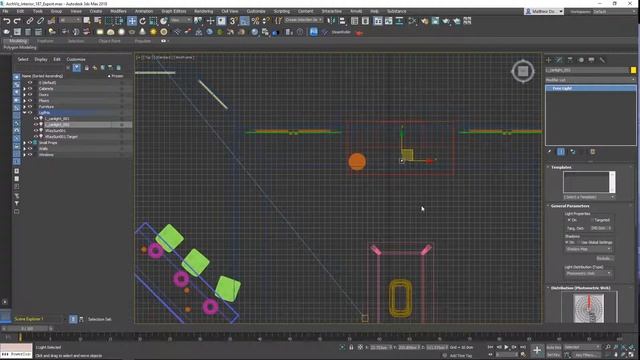Select the Rectangular Selection Region icon
The height and width of the screenshot is (360, 640).
pyautogui.click(x=109, y=21)
